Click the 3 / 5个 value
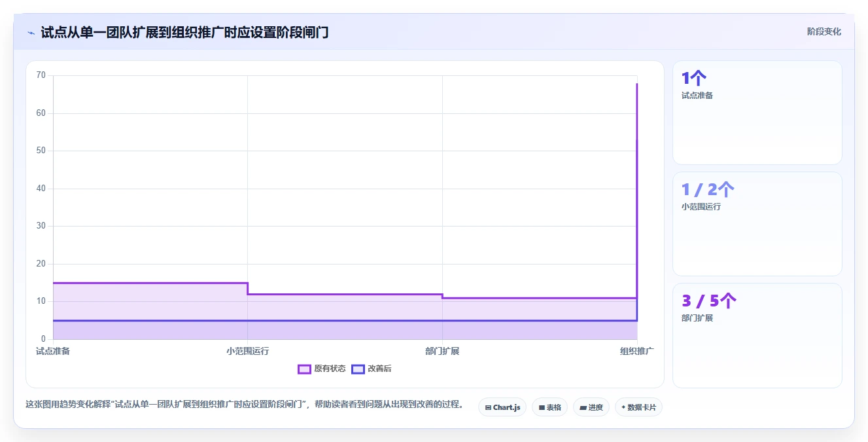The image size is (868, 442). coord(709,301)
